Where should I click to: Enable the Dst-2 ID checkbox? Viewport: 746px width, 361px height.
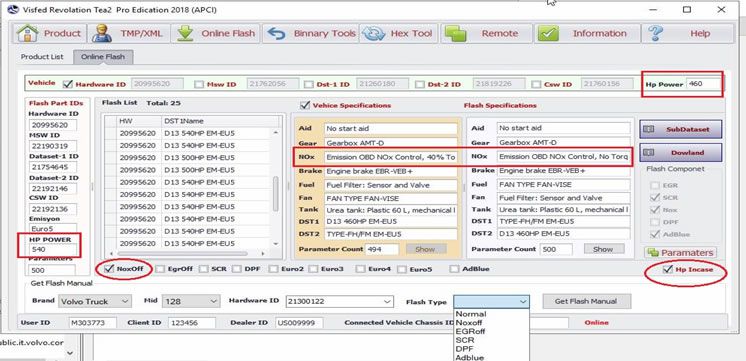coord(420,85)
